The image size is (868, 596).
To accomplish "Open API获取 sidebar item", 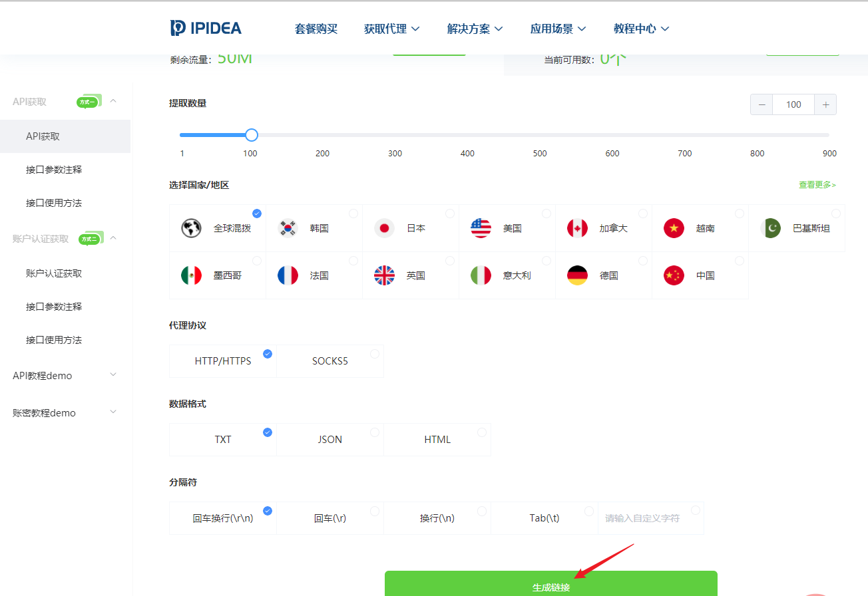I will pos(65,136).
